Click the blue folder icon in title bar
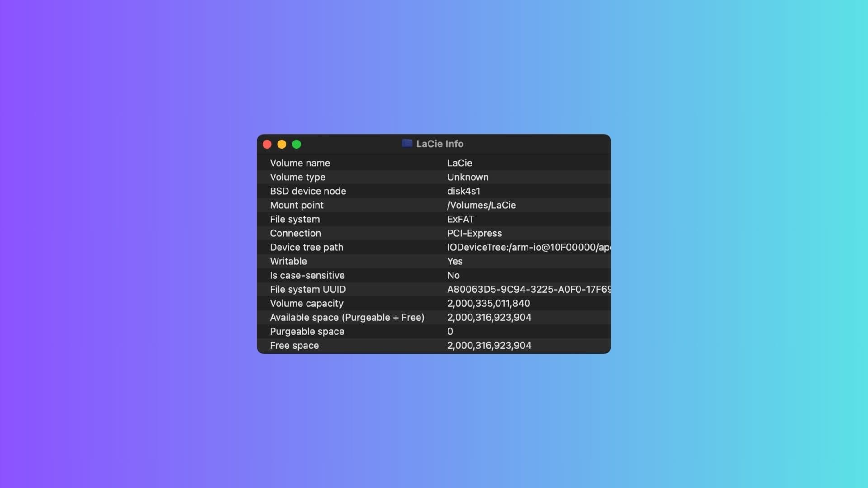This screenshot has height=488, width=868. [x=407, y=144]
